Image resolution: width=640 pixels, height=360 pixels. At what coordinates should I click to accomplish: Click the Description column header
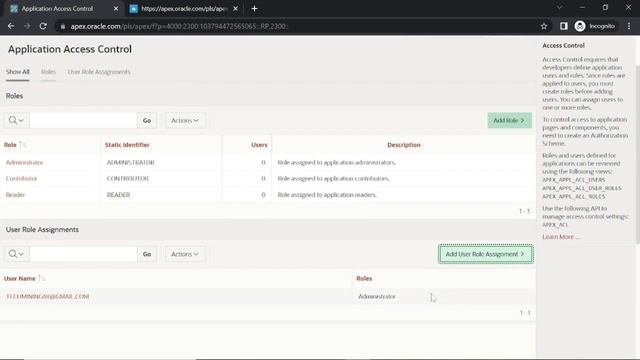(404, 145)
